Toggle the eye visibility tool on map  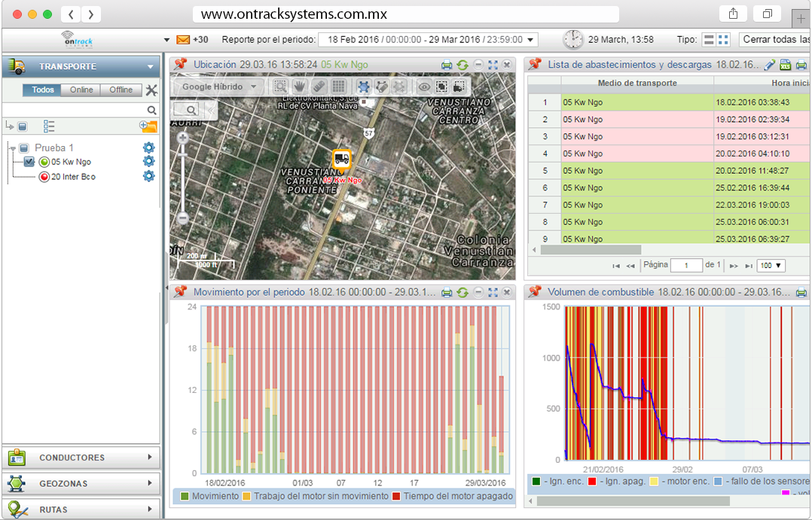424,87
